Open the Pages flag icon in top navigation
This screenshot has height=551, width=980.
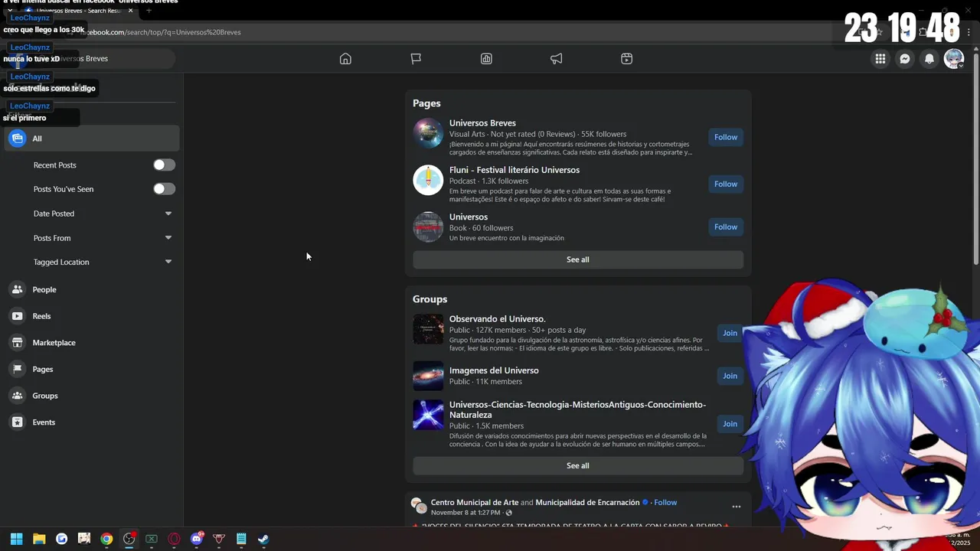pyautogui.click(x=416, y=59)
